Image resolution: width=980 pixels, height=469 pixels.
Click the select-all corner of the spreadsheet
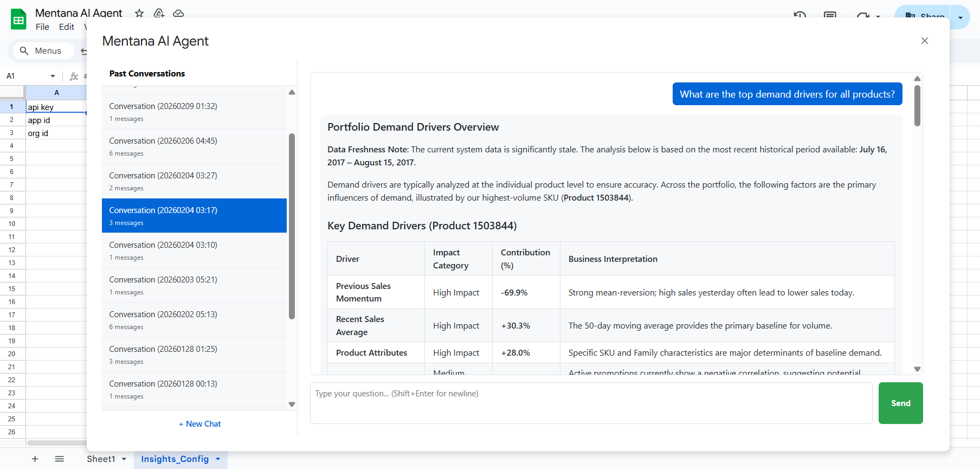coord(12,92)
